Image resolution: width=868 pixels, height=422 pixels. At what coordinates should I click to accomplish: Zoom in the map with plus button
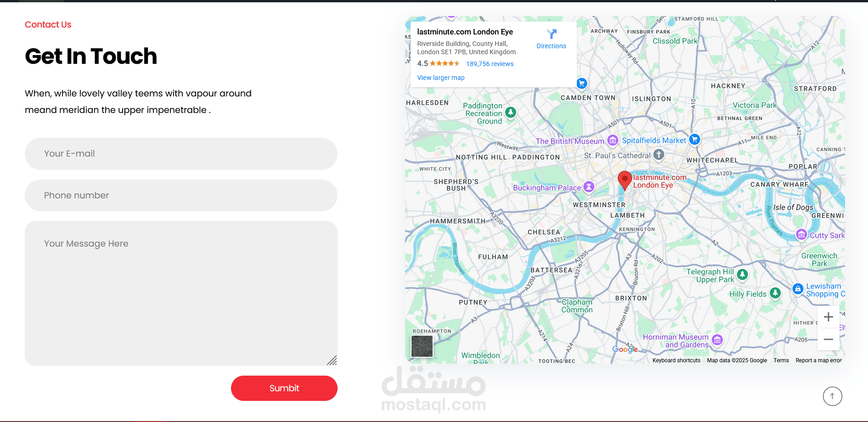click(x=829, y=317)
